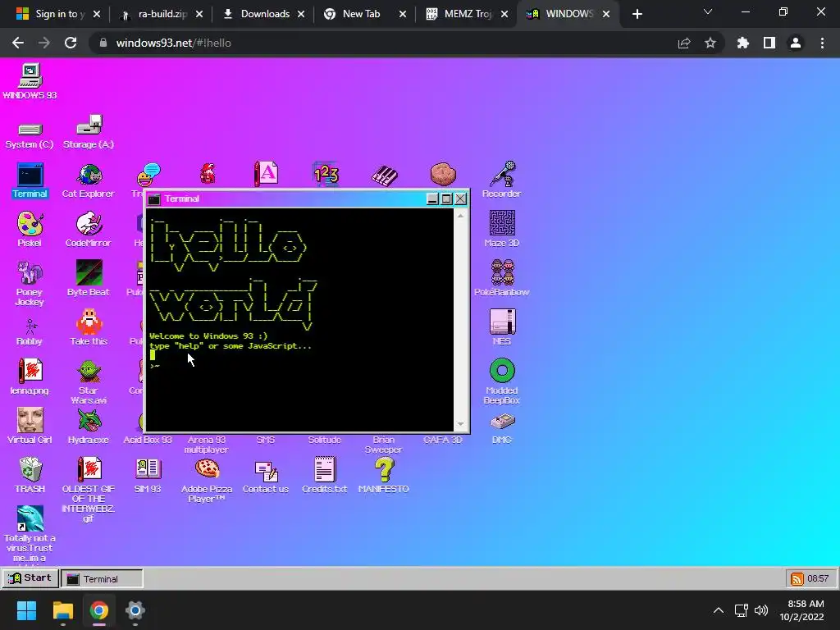Click the Windows 93 Start button
This screenshot has width=840, height=630.
pyautogui.click(x=30, y=578)
